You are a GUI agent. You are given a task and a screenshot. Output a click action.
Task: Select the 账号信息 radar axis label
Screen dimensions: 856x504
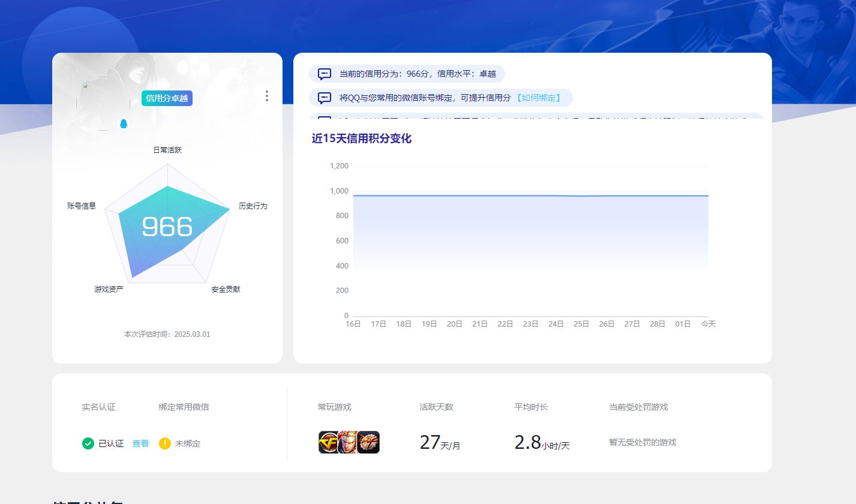pyautogui.click(x=82, y=206)
